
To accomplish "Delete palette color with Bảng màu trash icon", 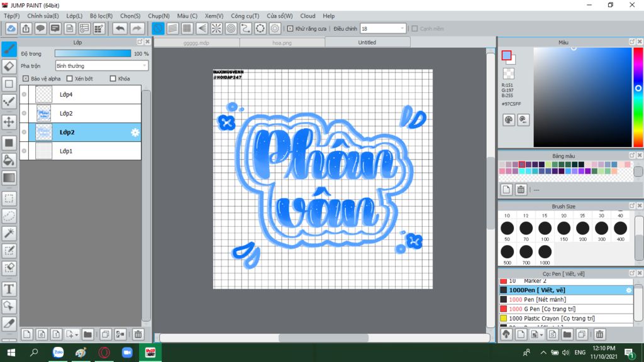I will (521, 190).
